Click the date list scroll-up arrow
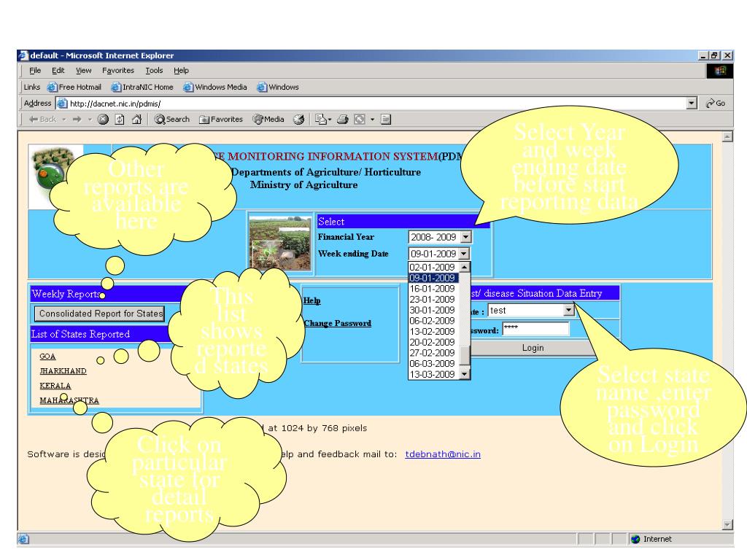Image resolution: width=747 pixels, height=560 pixels. 465,267
